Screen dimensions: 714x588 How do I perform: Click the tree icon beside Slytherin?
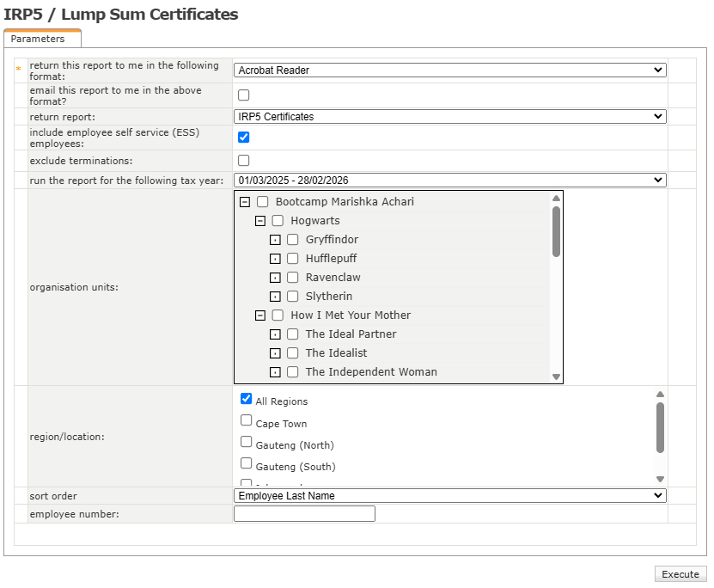[275, 297]
